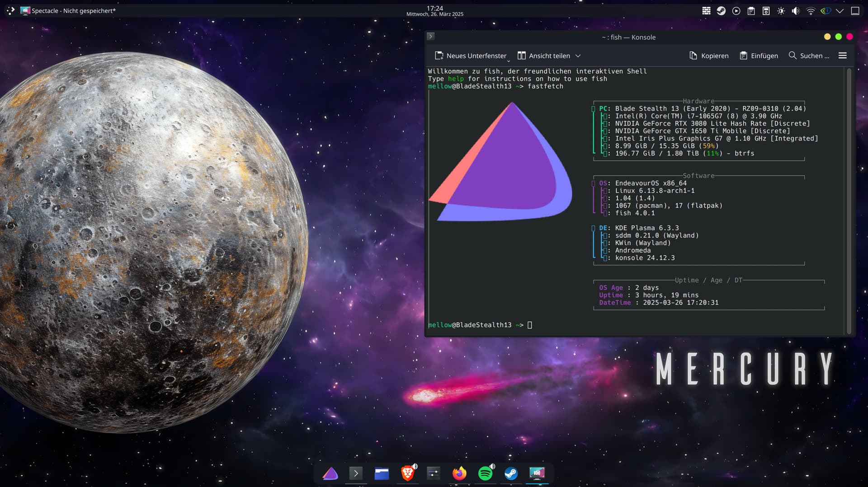The image size is (868, 487).
Task: Open the audio volume tray applet
Action: [796, 11]
